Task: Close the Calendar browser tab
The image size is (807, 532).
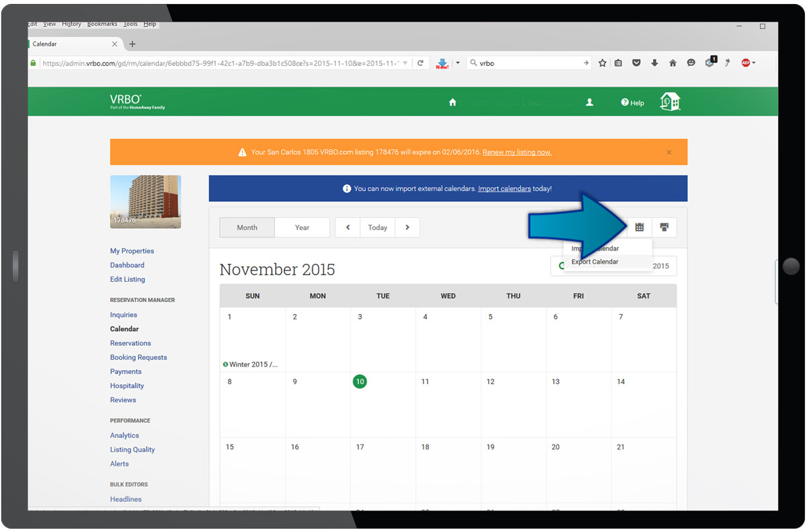Action: tap(114, 44)
